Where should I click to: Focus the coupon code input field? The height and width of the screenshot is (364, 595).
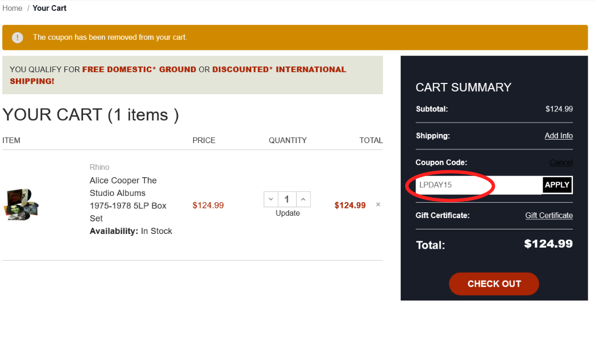pyautogui.click(x=479, y=185)
